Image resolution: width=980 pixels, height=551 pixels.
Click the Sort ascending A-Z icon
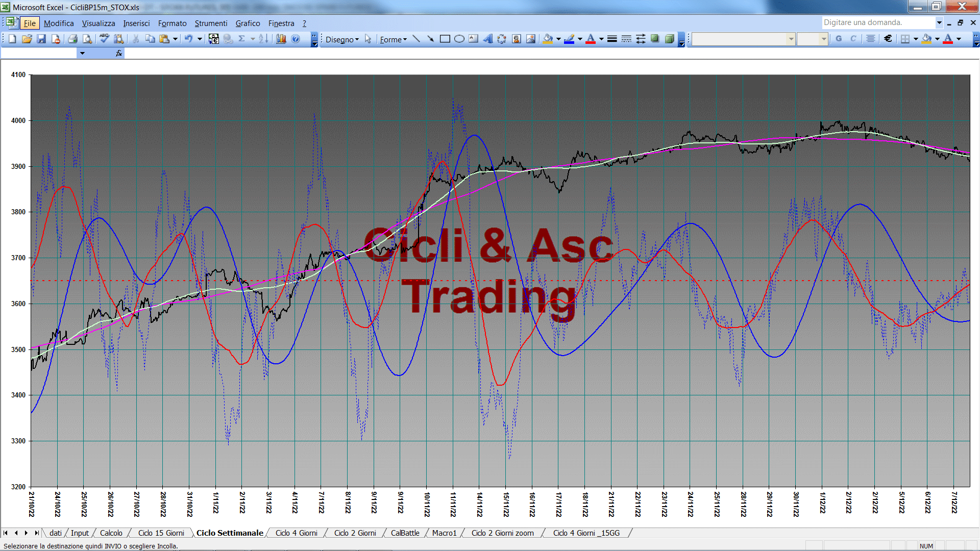[x=263, y=39]
